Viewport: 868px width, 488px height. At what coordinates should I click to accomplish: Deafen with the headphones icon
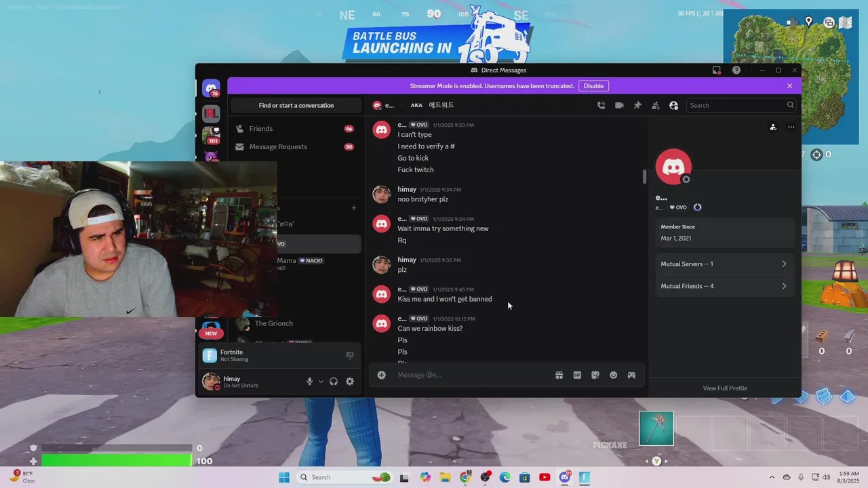[334, 382]
